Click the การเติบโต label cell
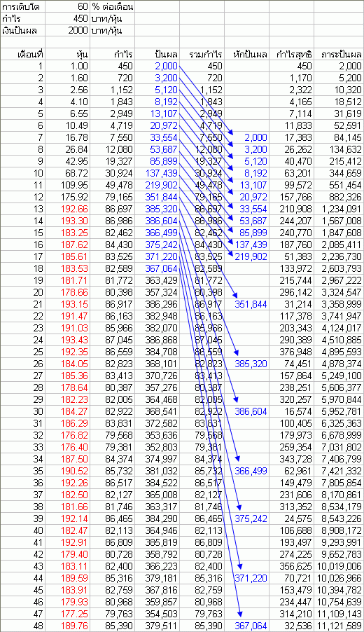 point(22,6)
